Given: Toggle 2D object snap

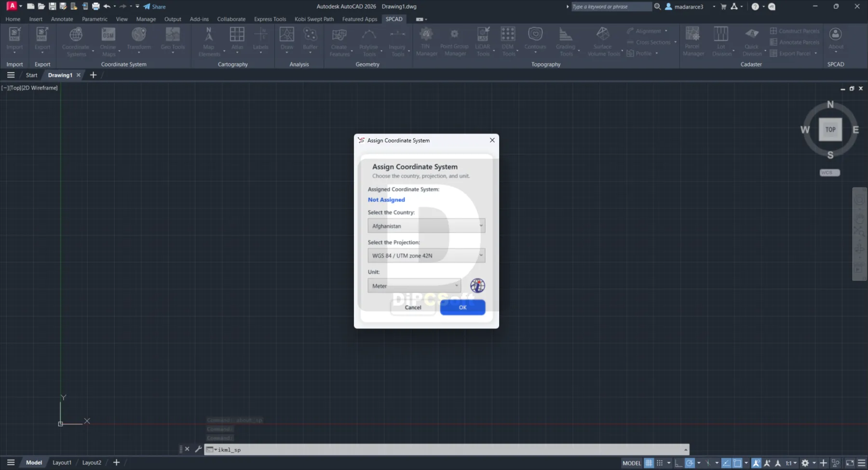Looking at the screenshot, I should coord(737,463).
